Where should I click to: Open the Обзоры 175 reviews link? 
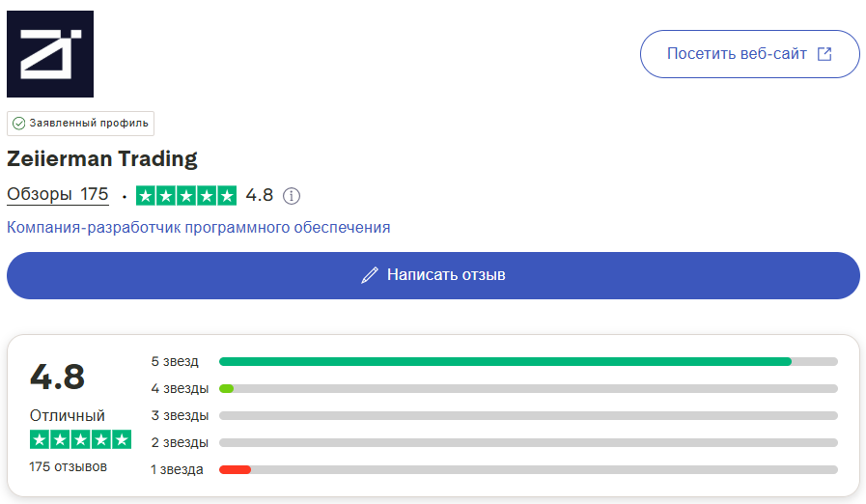[57, 194]
